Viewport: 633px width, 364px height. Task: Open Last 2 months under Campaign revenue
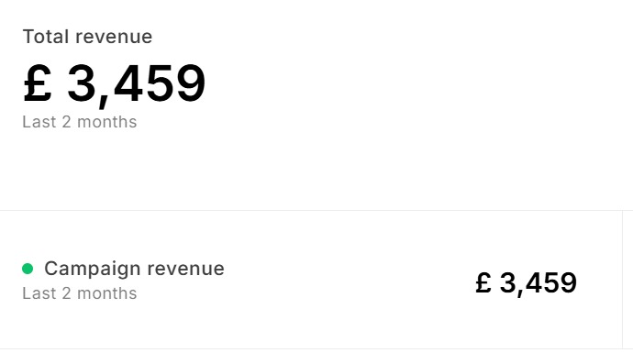click(x=80, y=293)
